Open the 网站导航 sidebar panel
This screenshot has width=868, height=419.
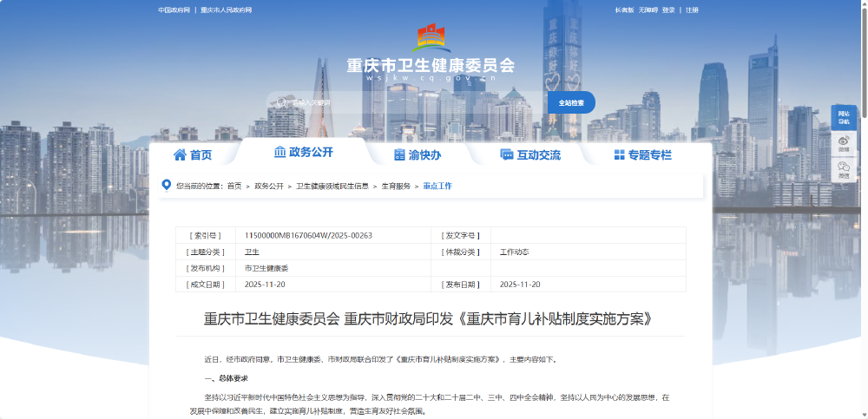pos(844,117)
